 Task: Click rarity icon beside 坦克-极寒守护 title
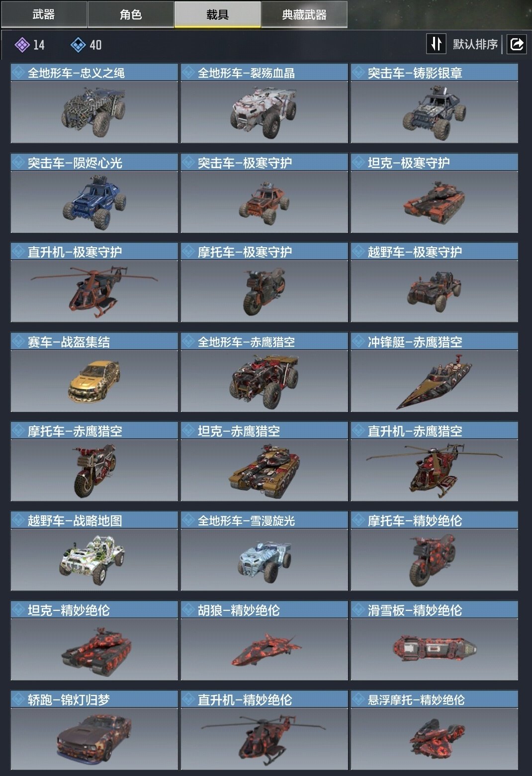(x=359, y=162)
